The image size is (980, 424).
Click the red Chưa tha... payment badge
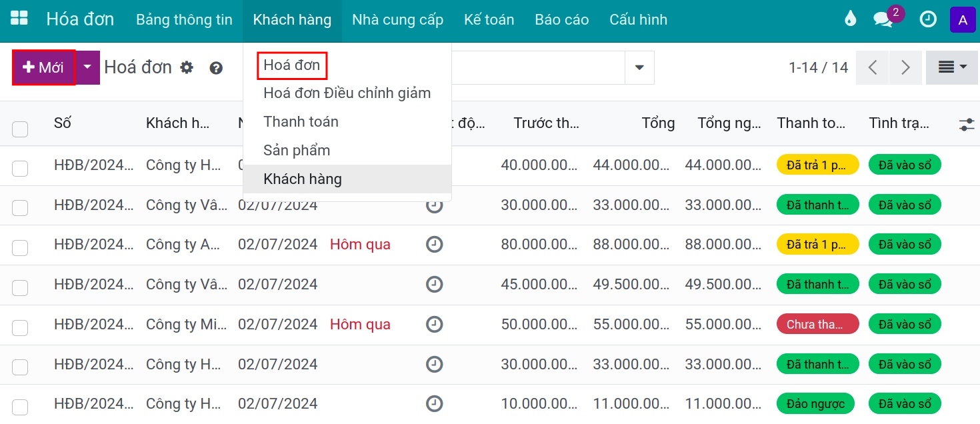pos(817,325)
